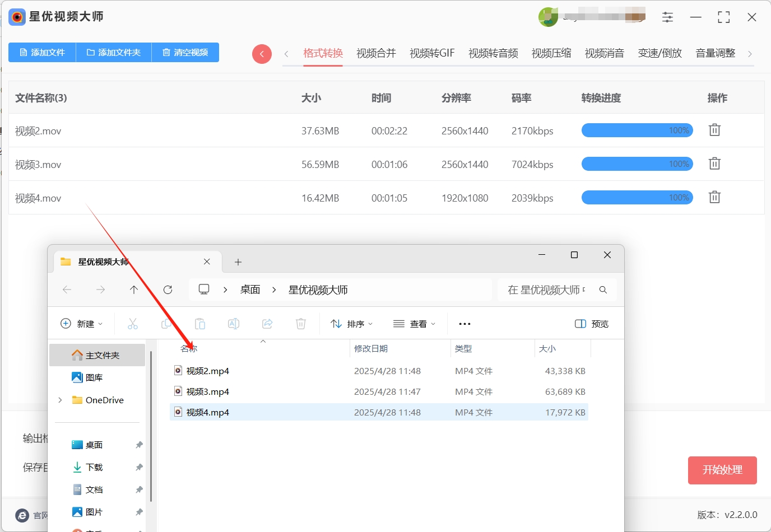Select the file 视频2.mp4
This screenshot has height=532, width=771.
coord(379,371)
